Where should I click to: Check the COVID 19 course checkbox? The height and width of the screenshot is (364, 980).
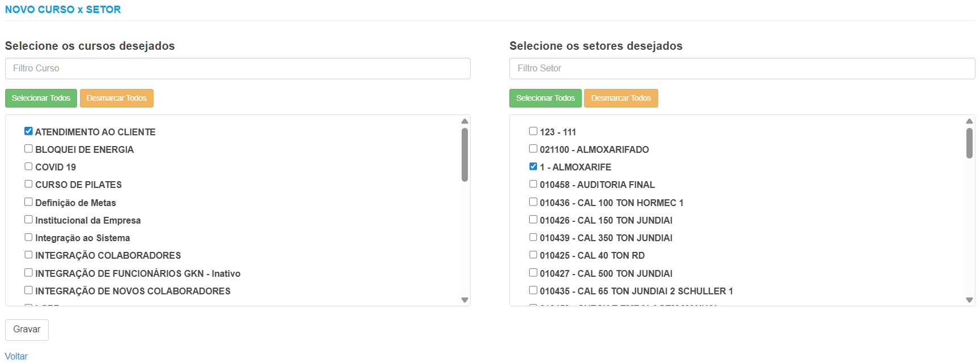click(x=28, y=166)
